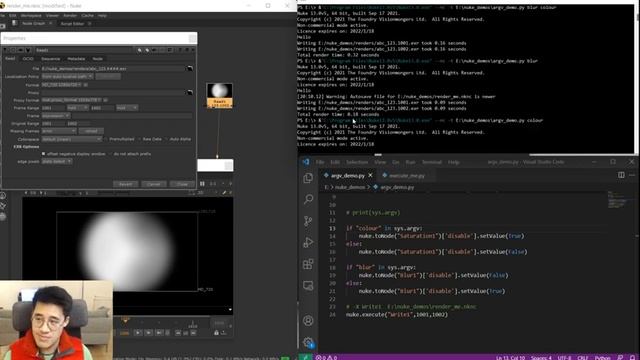This screenshot has width=640, height=360.
Task: Open the Selection menu in VS Code
Action: 357,162
